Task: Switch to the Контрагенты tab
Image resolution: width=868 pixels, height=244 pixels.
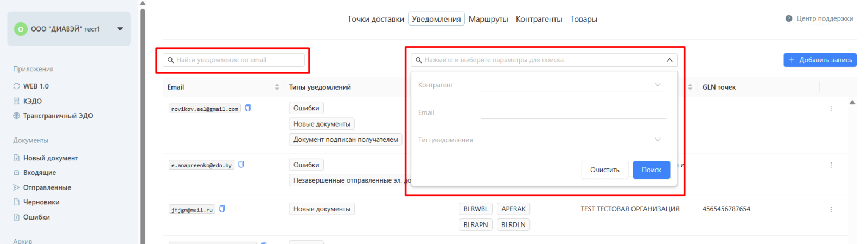Action: pyautogui.click(x=539, y=19)
